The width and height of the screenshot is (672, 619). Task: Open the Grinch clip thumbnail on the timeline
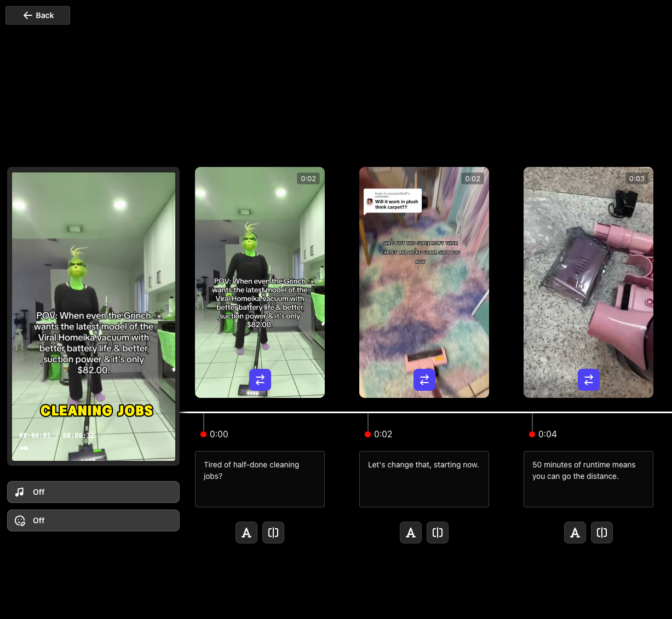(260, 282)
